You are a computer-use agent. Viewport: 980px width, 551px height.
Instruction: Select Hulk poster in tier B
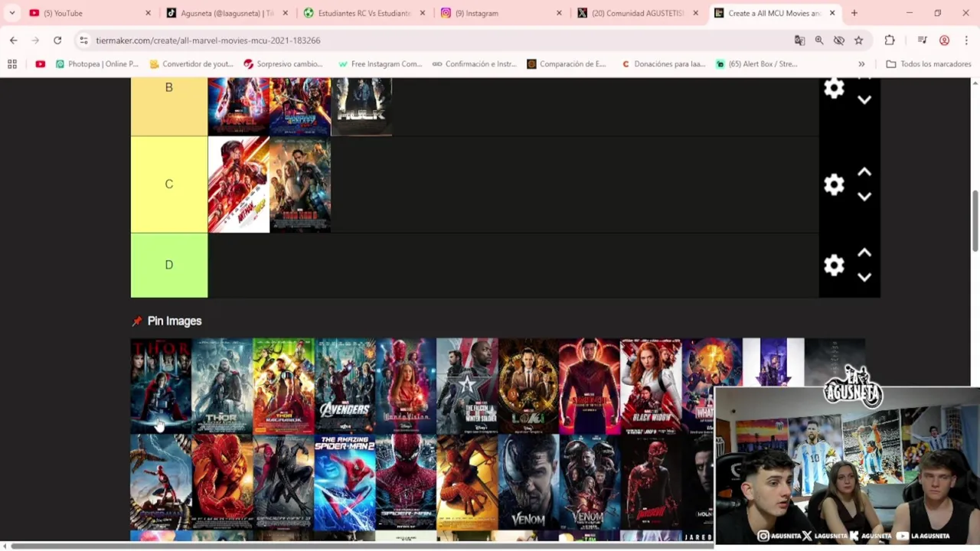pyautogui.click(x=361, y=106)
